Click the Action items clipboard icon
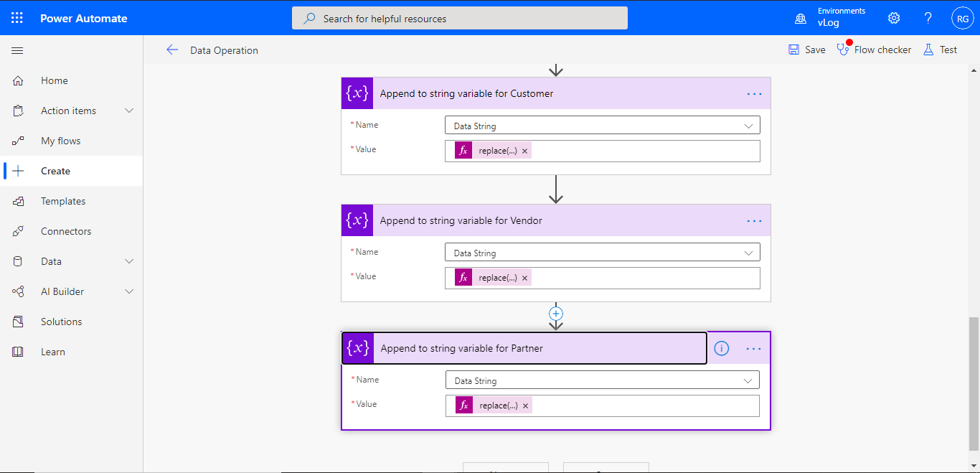Screen dimensions: 980x473 tap(18, 111)
